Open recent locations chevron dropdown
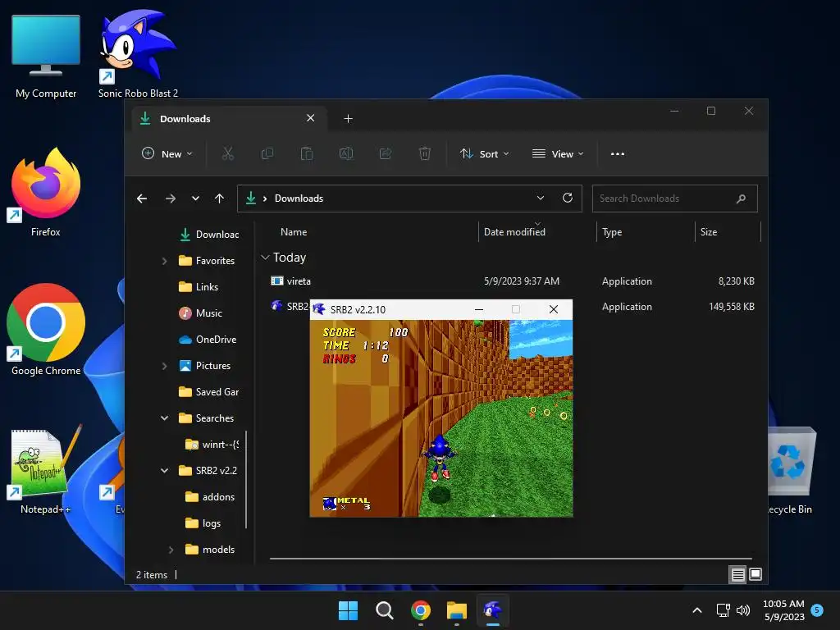The width and height of the screenshot is (840, 630). [x=195, y=199]
